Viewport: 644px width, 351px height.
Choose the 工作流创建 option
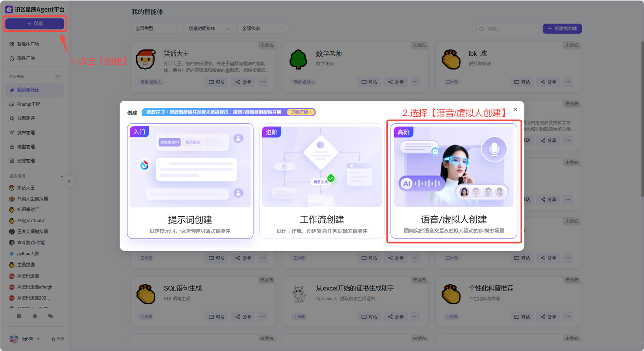[x=321, y=181]
